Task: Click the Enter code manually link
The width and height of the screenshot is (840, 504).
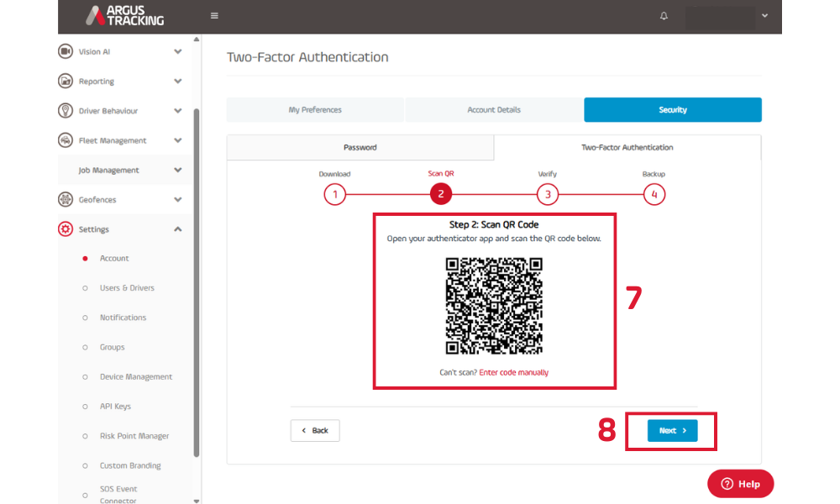Action: tap(514, 372)
